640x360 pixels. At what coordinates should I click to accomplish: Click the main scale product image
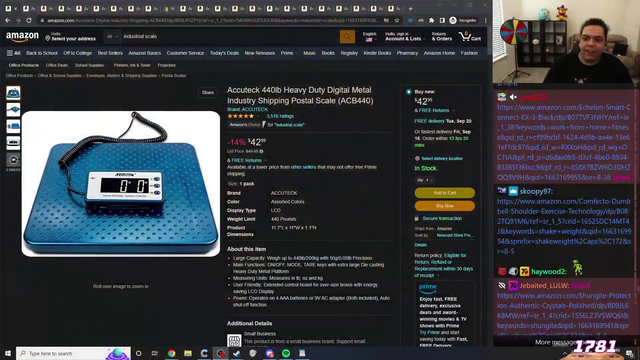click(x=121, y=184)
